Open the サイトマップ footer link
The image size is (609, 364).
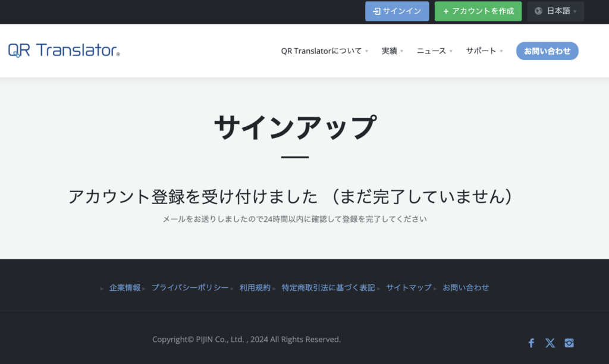click(409, 287)
